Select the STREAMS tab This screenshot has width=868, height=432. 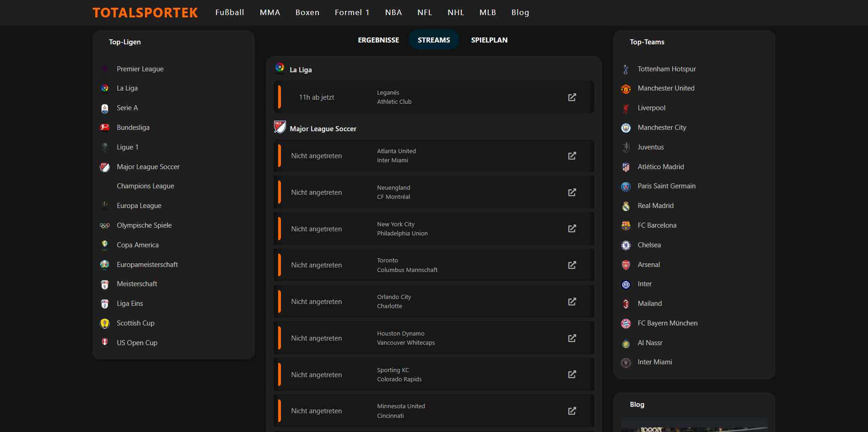click(433, 40)
